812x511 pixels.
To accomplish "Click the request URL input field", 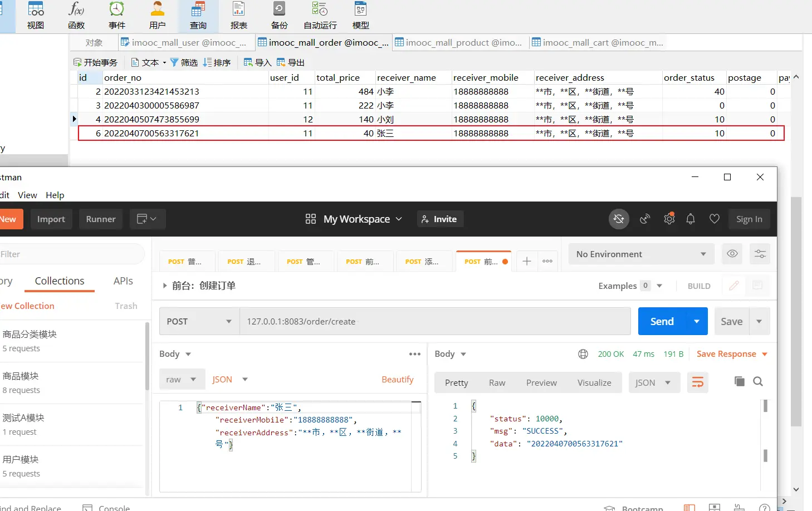I will [x=434, y=321].
